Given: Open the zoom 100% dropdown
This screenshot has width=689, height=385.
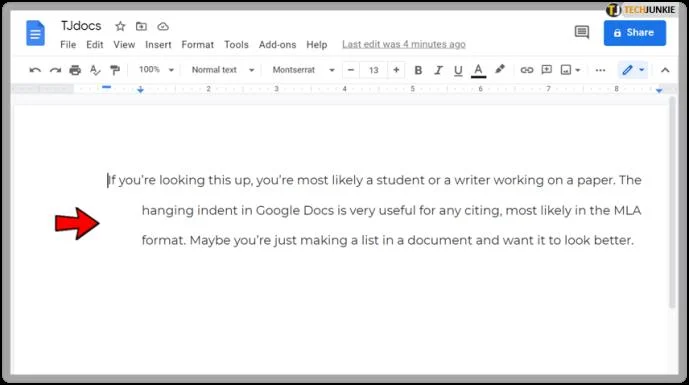Looking at the screenshot, I should pos(156,69).
